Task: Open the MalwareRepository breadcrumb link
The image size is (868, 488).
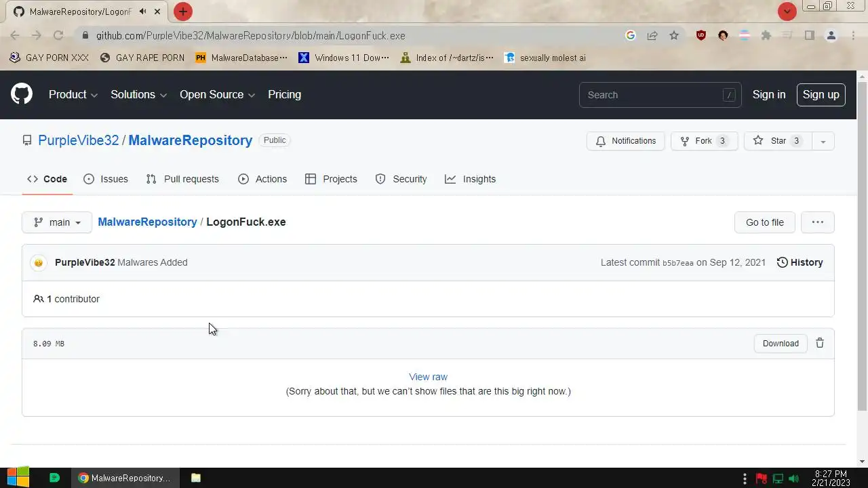Action: tap(147, 222)
